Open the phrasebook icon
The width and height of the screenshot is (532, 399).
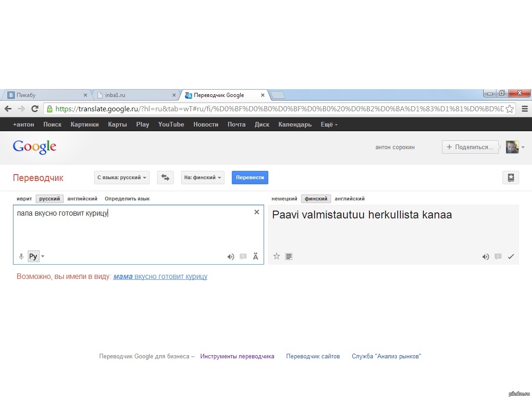pyautogui.click(x=511, y=177)
